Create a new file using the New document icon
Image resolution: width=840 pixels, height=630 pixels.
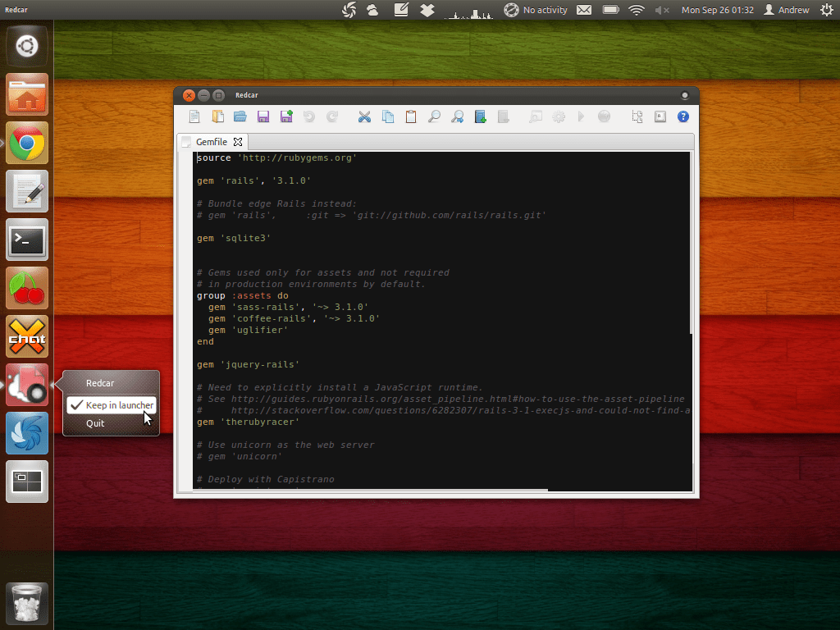tap(194, 116)
